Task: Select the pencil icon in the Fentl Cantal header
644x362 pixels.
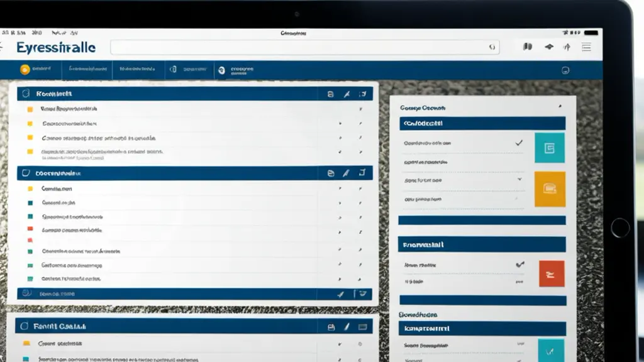Action: click(347, 327)
